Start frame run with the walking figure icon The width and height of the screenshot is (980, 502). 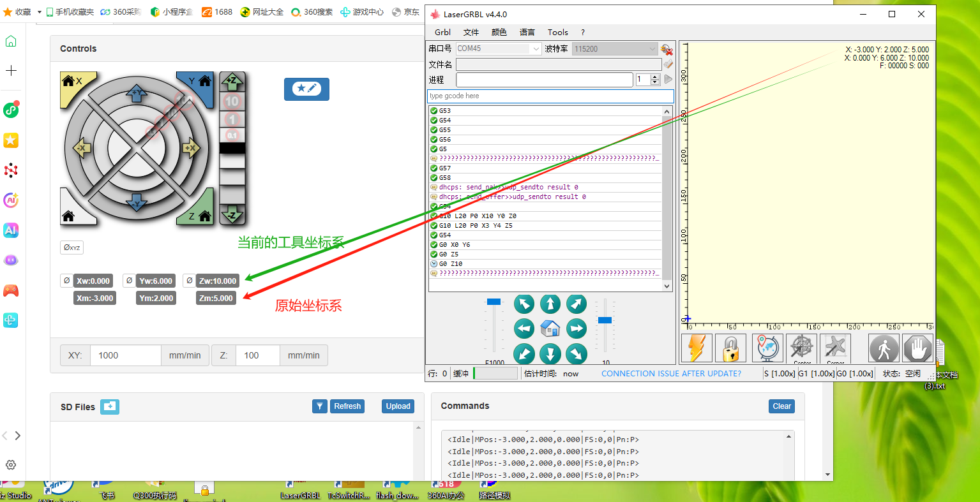884,348
